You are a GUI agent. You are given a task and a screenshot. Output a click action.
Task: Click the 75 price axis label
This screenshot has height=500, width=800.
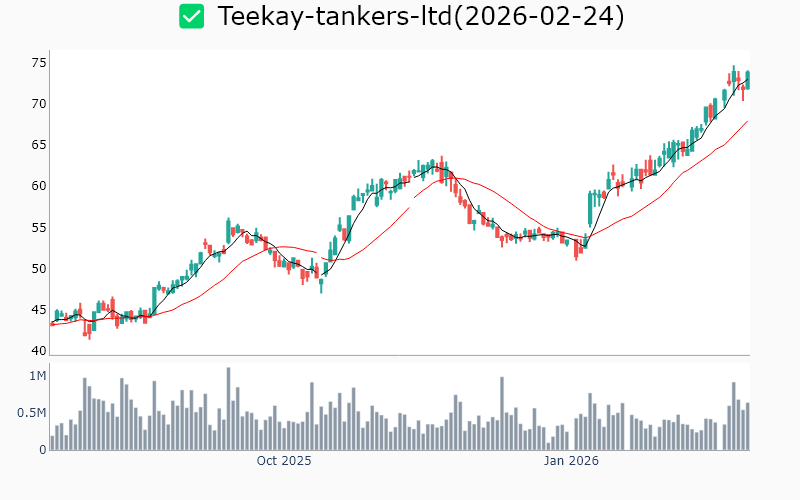click(x=67, y=63)
